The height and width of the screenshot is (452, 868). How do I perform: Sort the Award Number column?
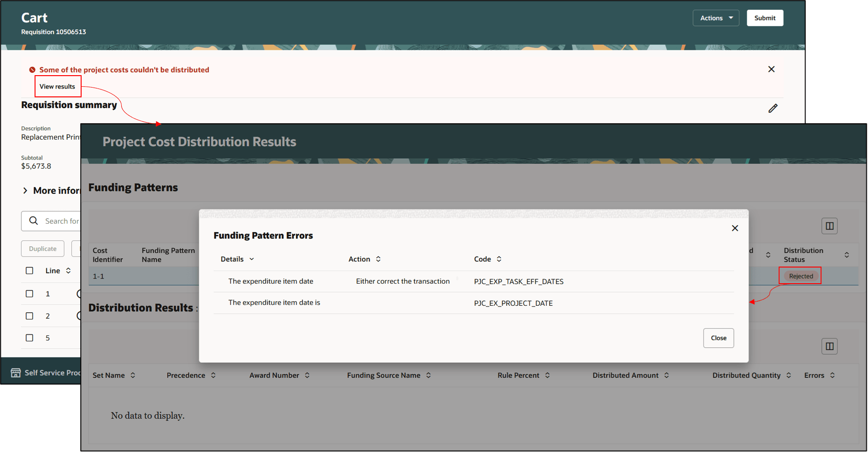[308, 375]
